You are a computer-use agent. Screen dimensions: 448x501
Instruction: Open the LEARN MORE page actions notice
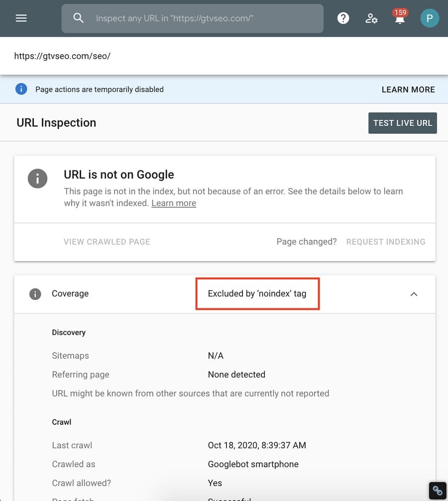(408, 90)
